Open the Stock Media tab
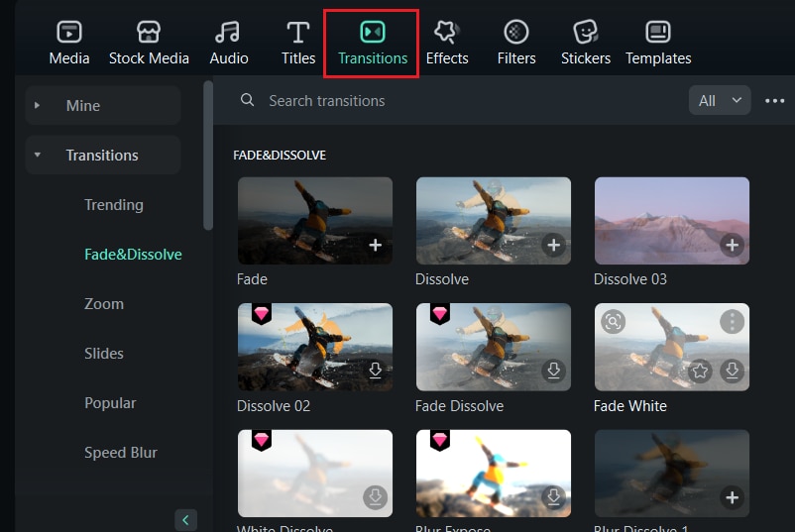The width and height of the screenshot is (795, 532). (x=149, y=43)
